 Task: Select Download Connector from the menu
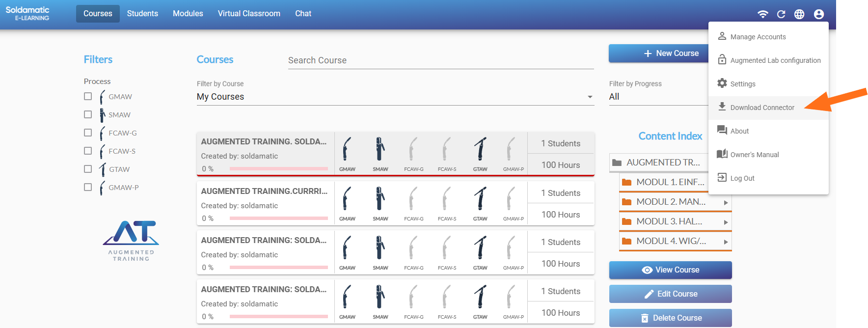coord(762,108)
